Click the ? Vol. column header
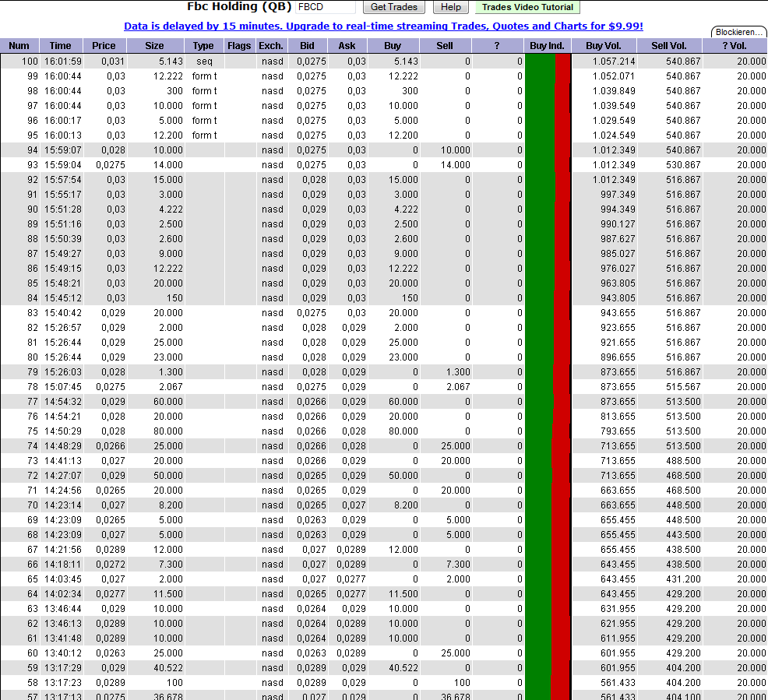The image size is (768, 700). point(735,45)
